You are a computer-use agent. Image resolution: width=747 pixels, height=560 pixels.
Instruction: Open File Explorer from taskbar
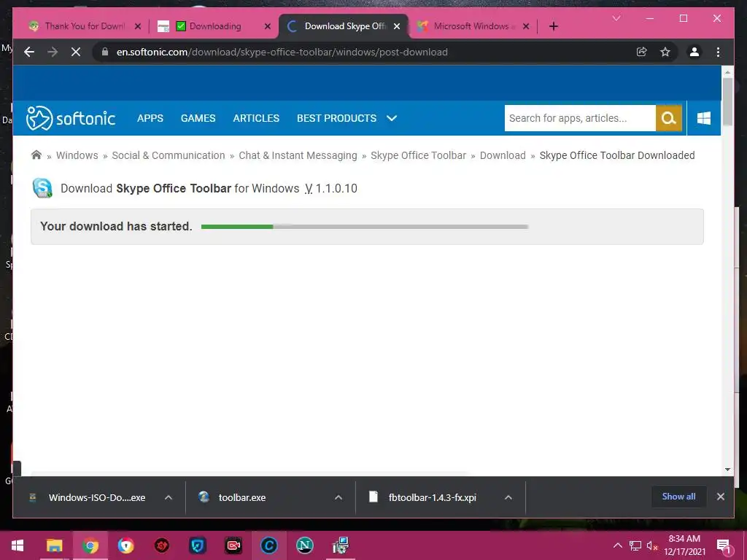click(54, 545)
